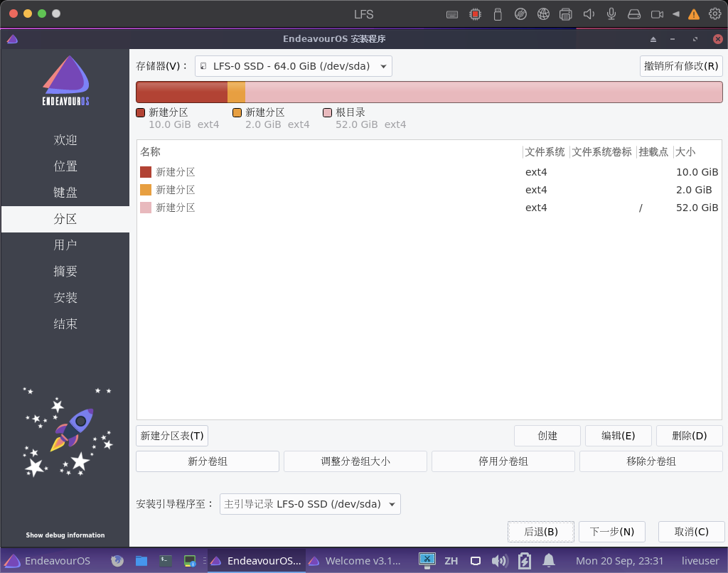Click the 文件系统 column header
The image size is (728, 573).
[545, 152]
